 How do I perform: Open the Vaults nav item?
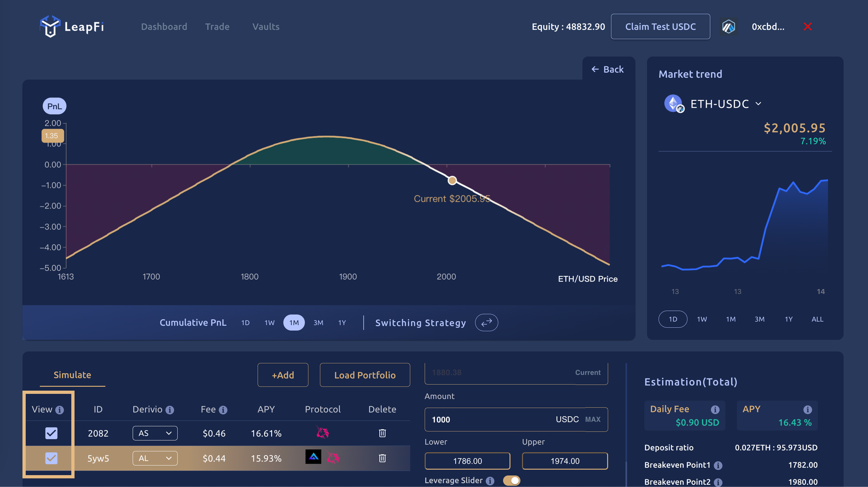(x=266, y=27)
